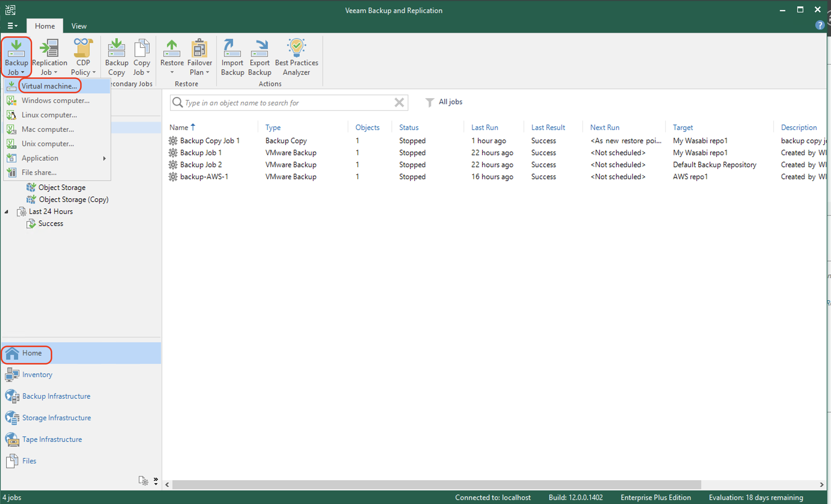
Task: Open the Backup Job ribbon icon
Action: 16,49
